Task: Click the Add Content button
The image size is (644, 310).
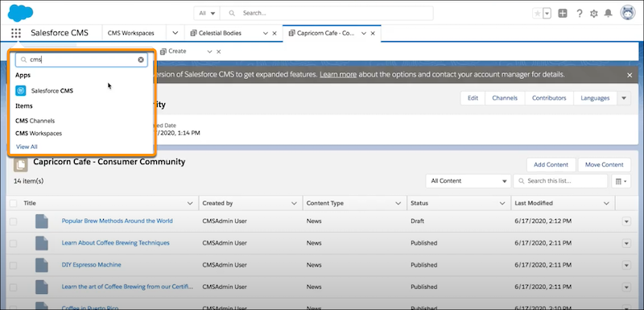Action: [x=551, y=164]
